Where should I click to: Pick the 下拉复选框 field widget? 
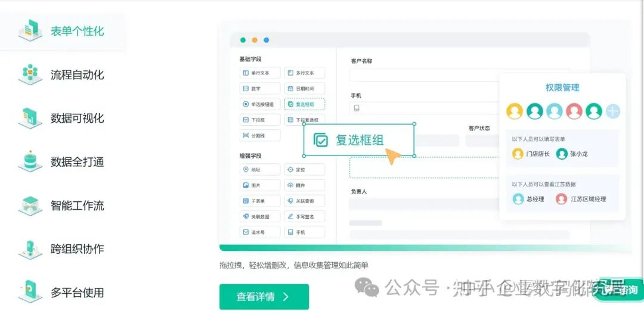[x=304, y=120]
